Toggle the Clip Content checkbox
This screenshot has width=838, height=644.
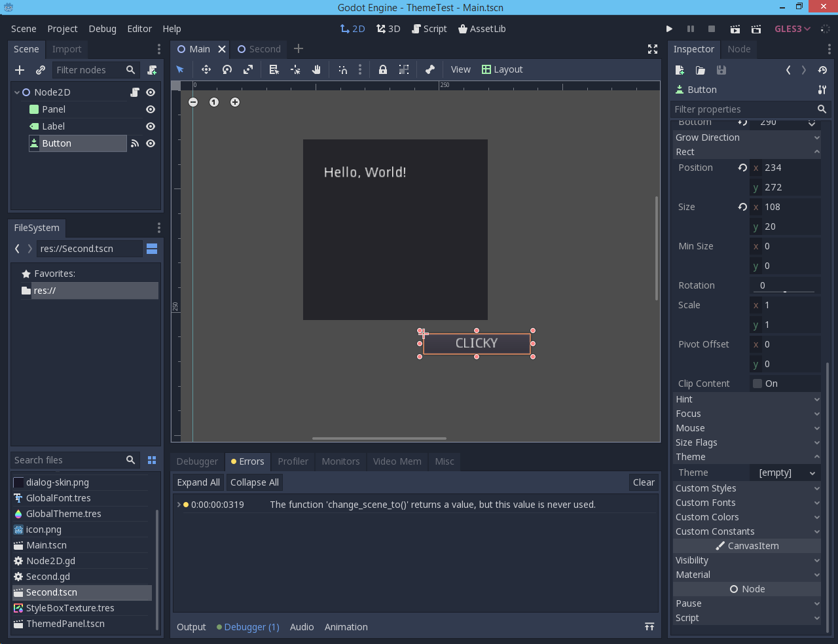(757, 384)
